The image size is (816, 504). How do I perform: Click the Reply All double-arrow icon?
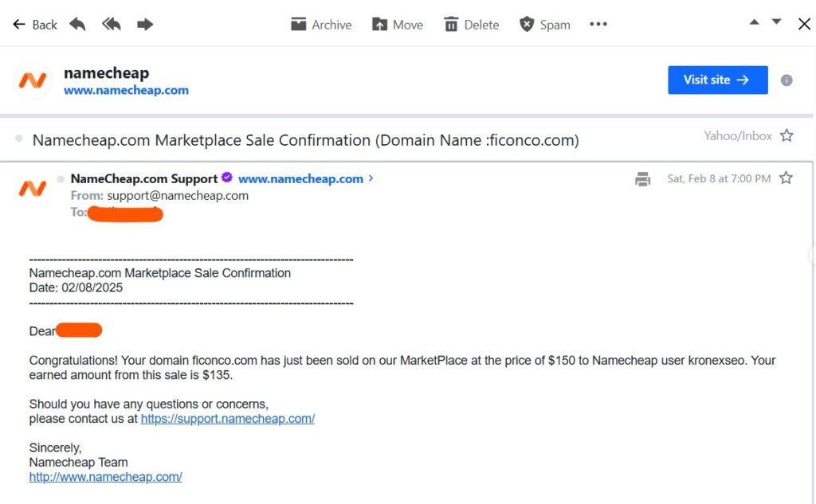pyautogui.click(x=112, y=25)
